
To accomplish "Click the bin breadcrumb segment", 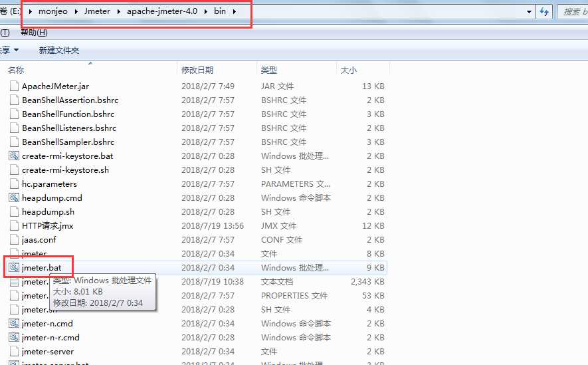I will click(220, 11).
